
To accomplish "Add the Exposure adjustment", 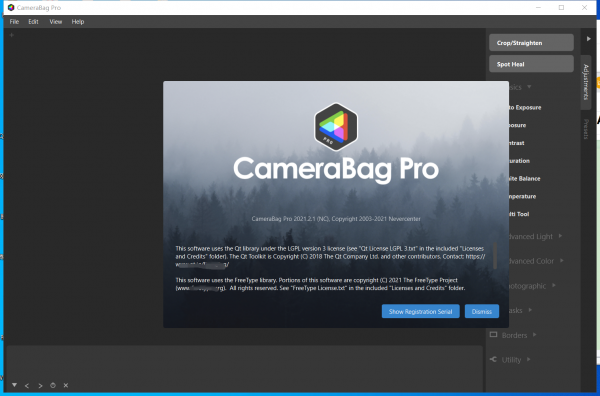I will point(517,125).
